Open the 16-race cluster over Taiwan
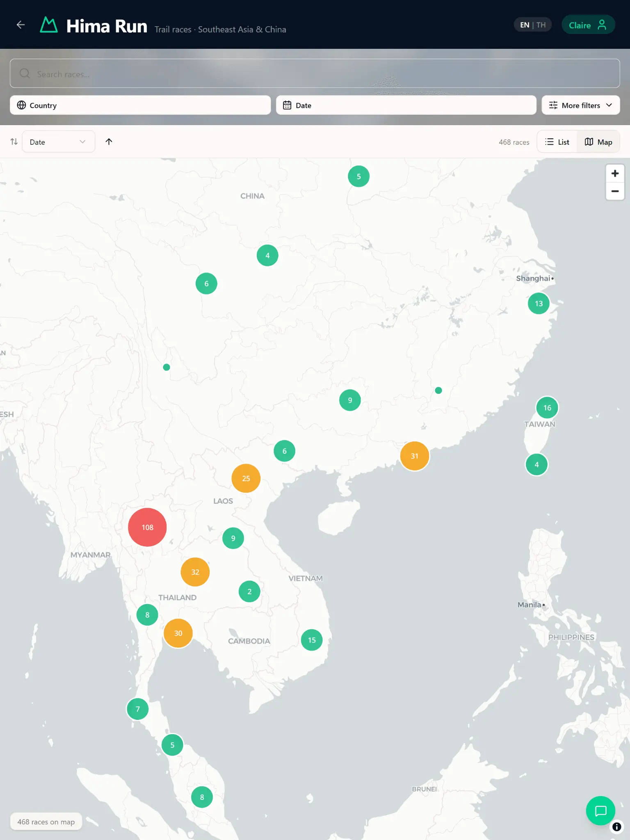 pos(547,408)
